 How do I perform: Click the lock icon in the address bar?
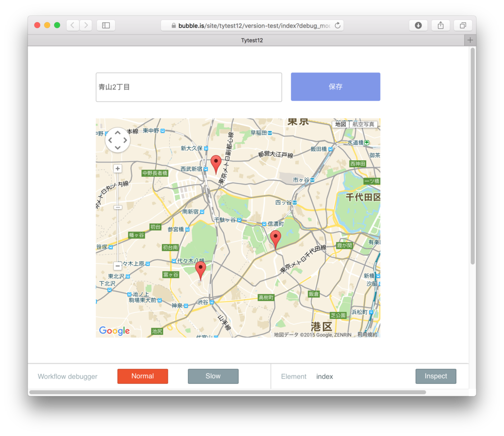(174, 26)
